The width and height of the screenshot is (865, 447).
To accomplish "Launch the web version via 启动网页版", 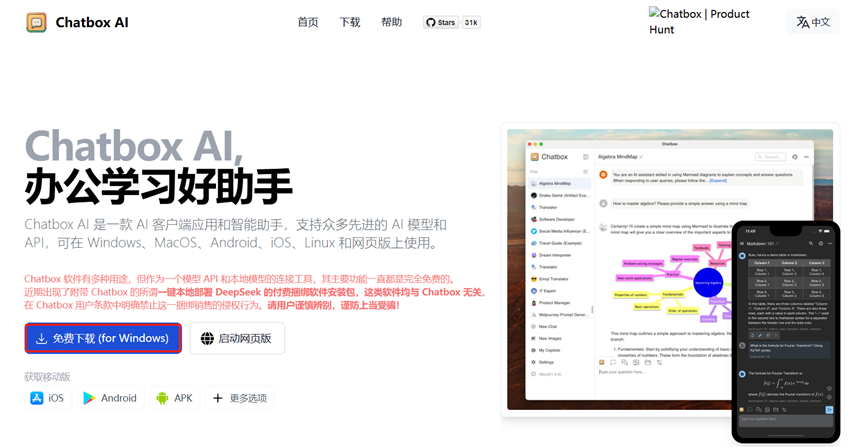I will click(237, 338).
